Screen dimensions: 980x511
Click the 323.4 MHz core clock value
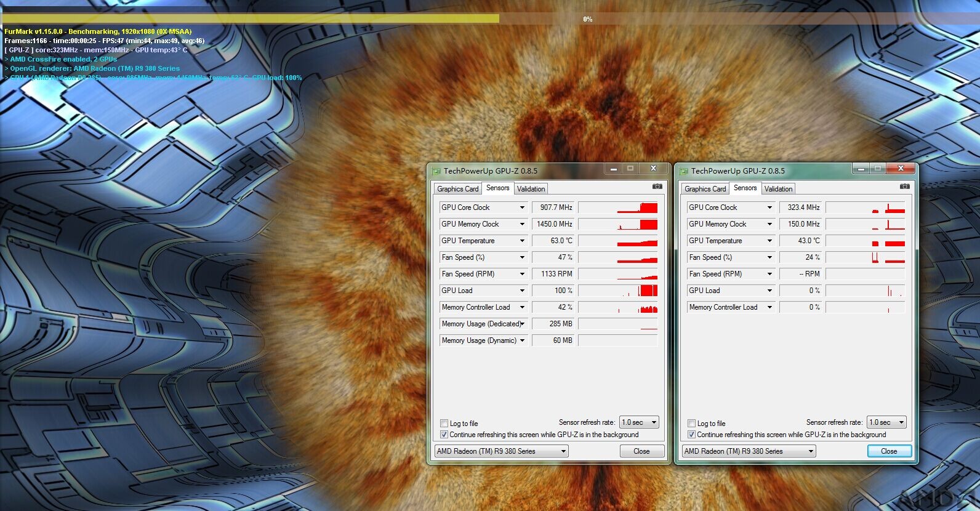[x=800, y=207]
